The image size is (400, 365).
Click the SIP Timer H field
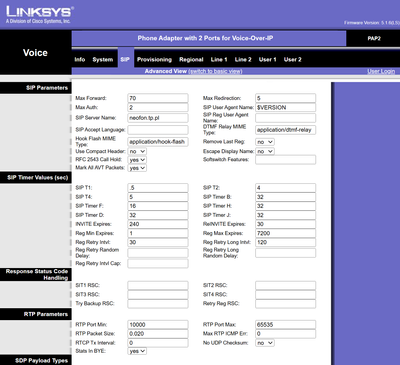coord(286,206)
